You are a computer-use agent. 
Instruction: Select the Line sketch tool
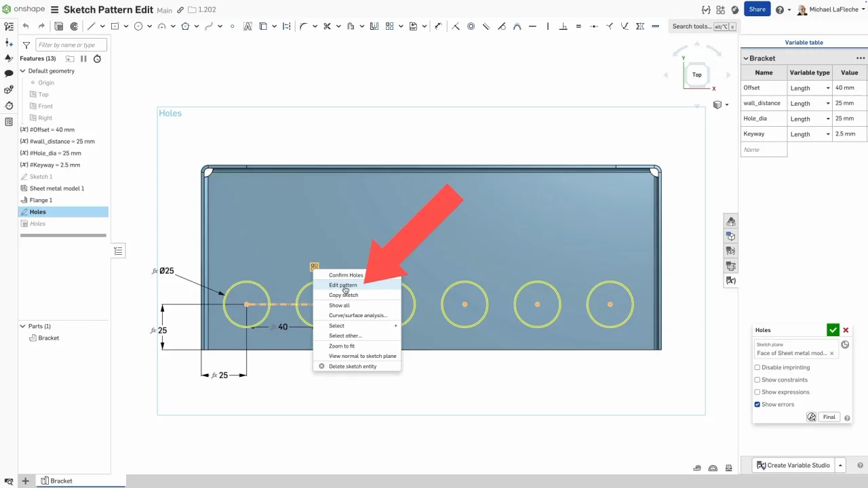click(91, 26)
